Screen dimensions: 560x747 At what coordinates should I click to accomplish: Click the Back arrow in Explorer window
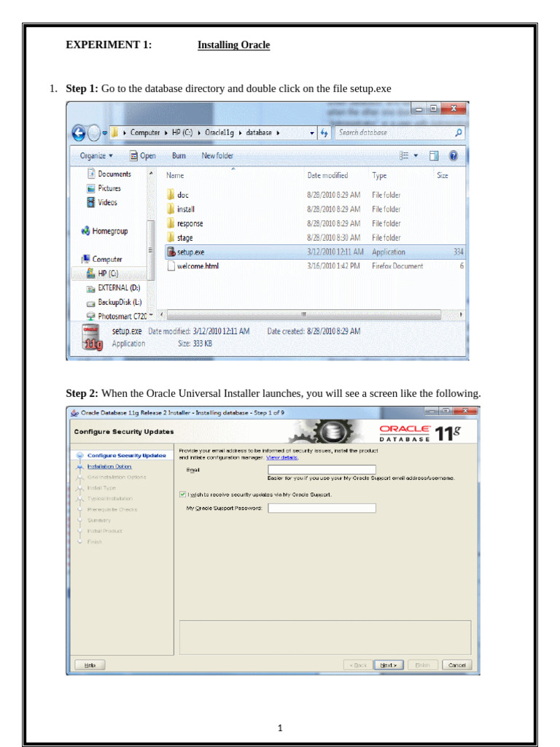point(79,133)
